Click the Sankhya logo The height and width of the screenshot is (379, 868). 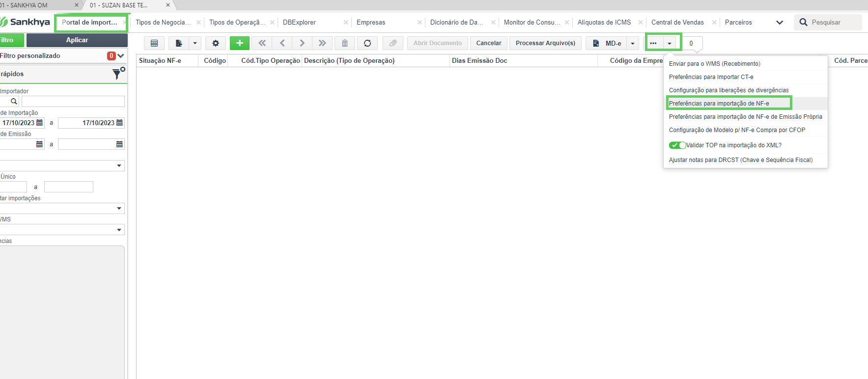point(26,22)
